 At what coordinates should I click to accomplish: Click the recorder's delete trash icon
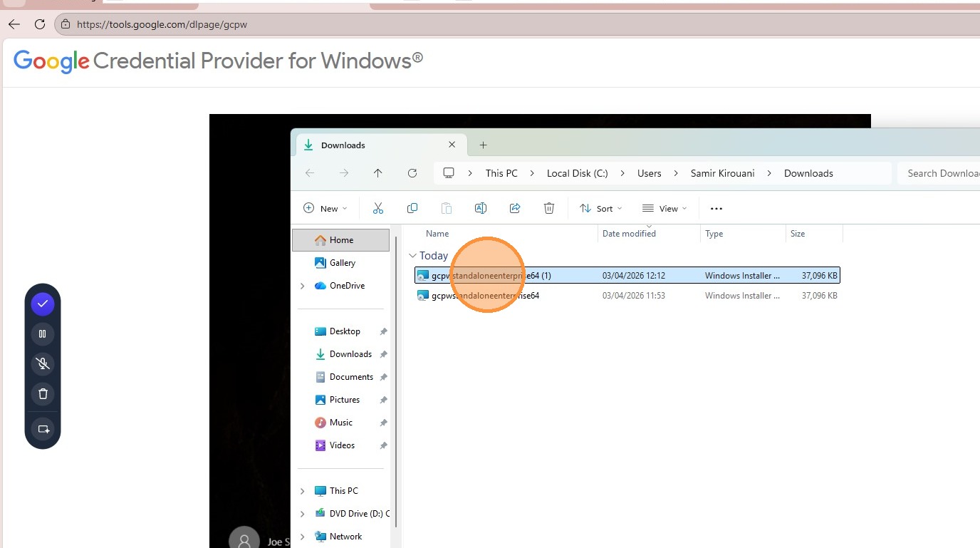[x=43, y=393]
